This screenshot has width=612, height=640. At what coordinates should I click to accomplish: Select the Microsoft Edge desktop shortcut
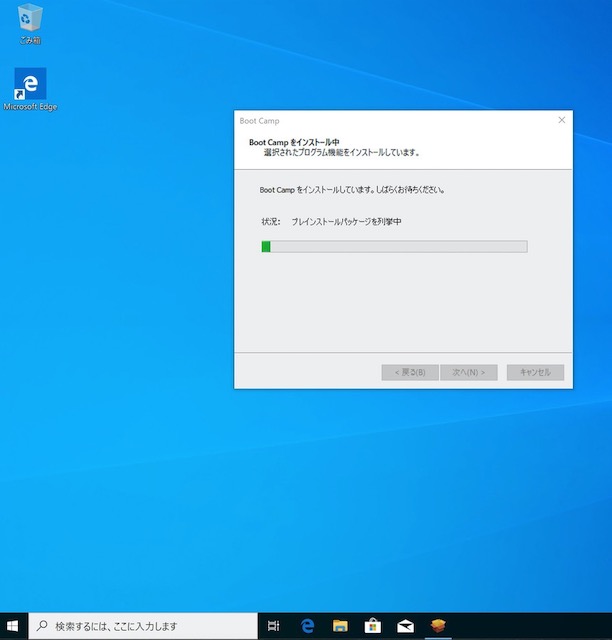click(x=30, y=89)
